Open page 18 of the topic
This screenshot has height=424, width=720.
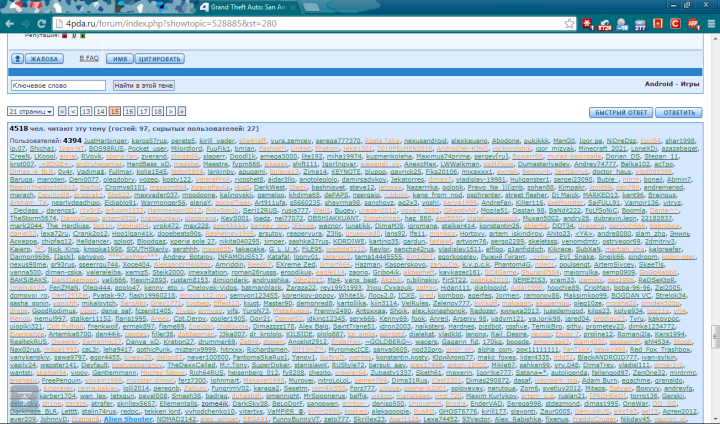pos(158,112)
